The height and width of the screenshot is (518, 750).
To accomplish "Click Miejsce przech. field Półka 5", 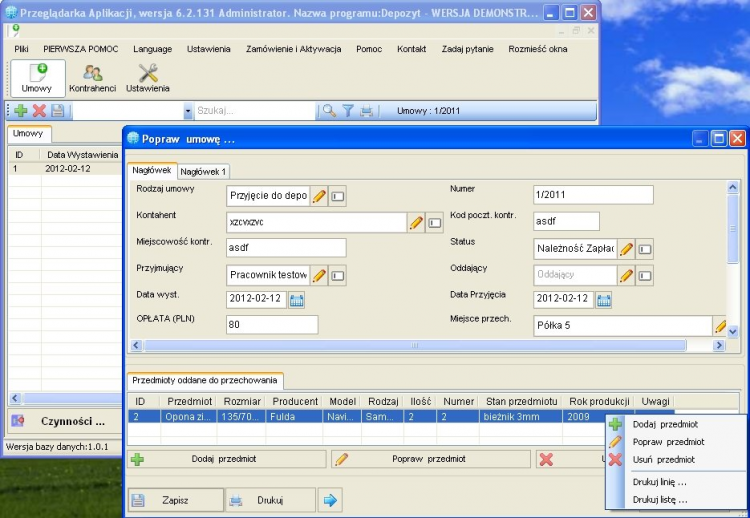I will [x=623, y=326].
